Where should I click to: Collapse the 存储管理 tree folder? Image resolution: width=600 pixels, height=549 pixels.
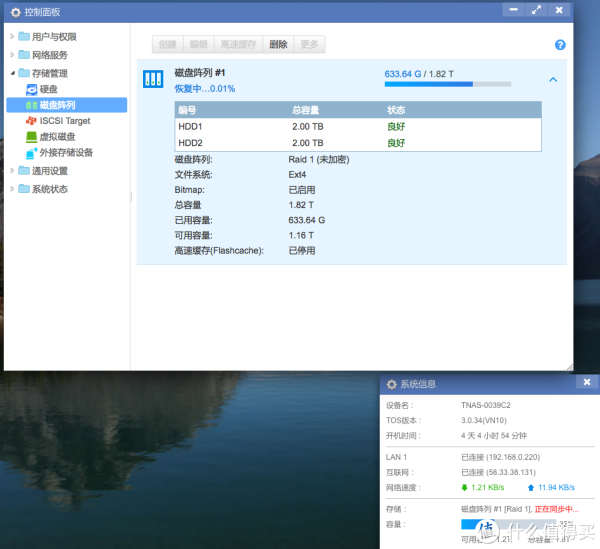(x=12, y=73)
